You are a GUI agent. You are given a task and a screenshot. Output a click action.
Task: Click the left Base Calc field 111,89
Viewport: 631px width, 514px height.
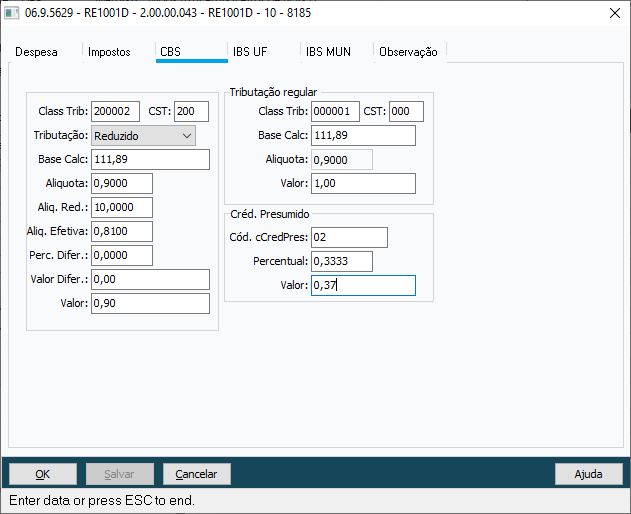pyautogui.click(x=151, y=159)
